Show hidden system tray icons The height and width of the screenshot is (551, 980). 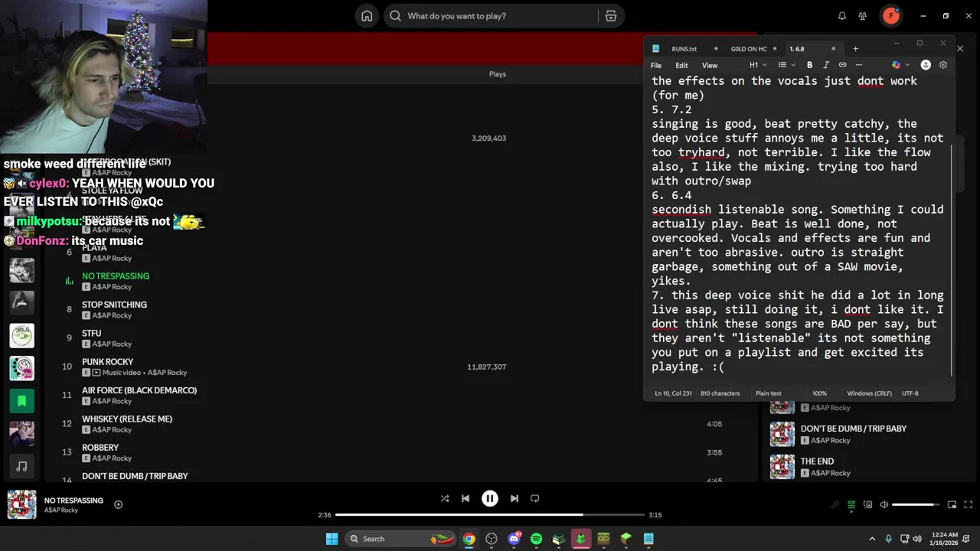pos(872,539)
